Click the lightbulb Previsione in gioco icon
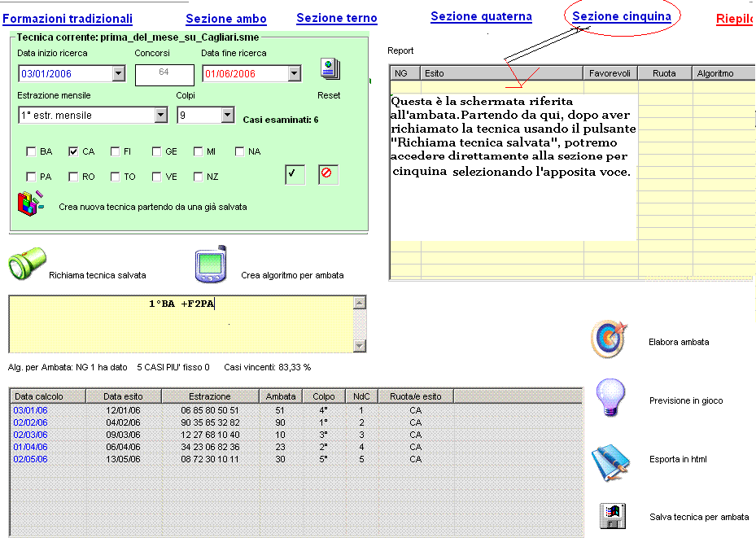Viewport: 756px width, 538px height. tap(610, 398)
